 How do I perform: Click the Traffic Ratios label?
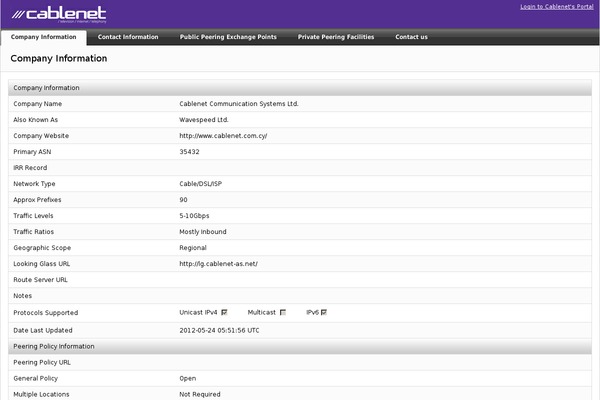click(x=34, y=232)
